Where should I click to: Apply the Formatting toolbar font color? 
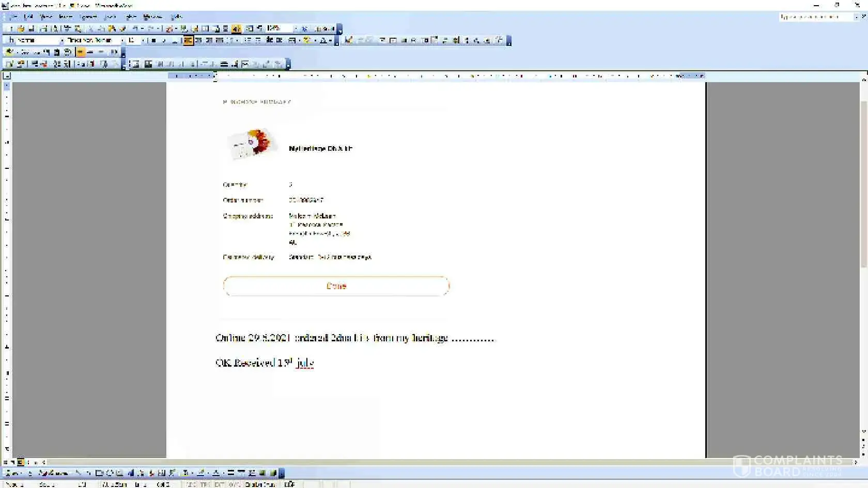[x=323, y=40]
